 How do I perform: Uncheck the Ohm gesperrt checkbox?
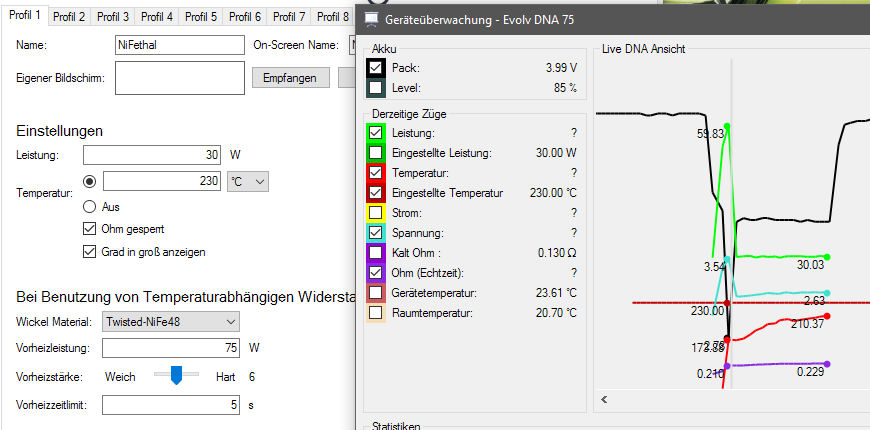(90, 229)
